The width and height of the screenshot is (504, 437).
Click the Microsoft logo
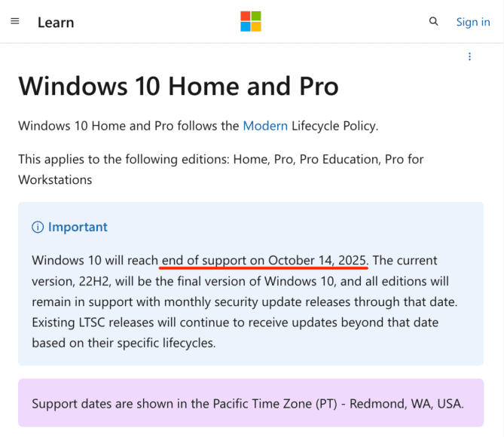tap(251, 21)
